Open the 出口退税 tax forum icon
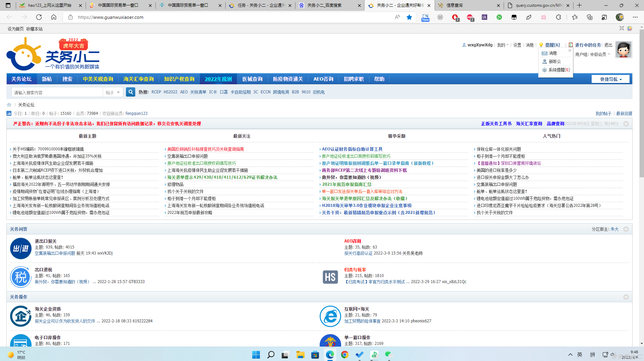The height and width of the screenshot is (361, 644). [20, 277]
